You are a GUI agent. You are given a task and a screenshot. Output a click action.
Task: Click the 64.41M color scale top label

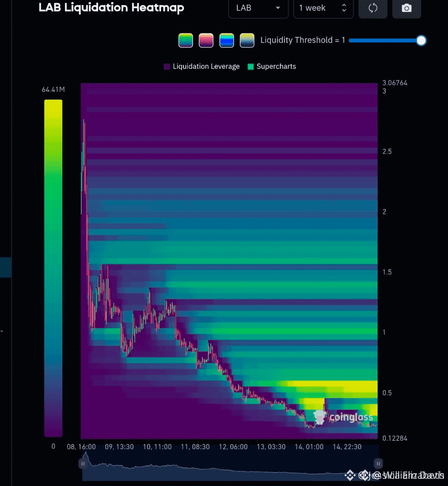tap(53, 90)
